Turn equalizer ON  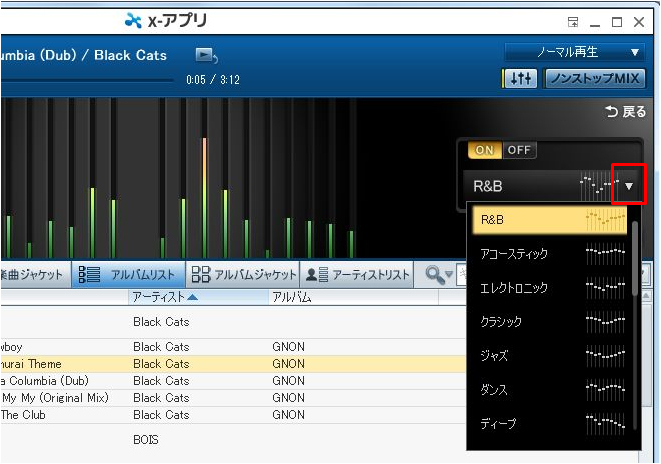click(x=484, y=150)
